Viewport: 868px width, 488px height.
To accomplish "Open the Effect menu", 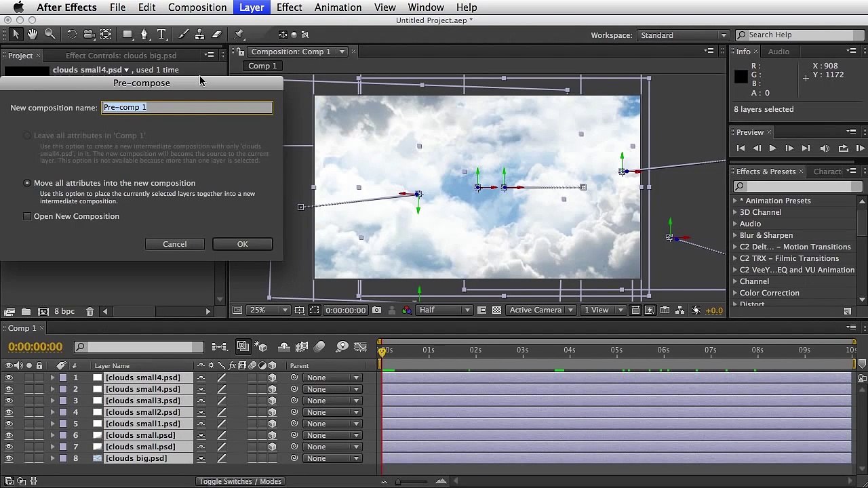I will (289, 7).
